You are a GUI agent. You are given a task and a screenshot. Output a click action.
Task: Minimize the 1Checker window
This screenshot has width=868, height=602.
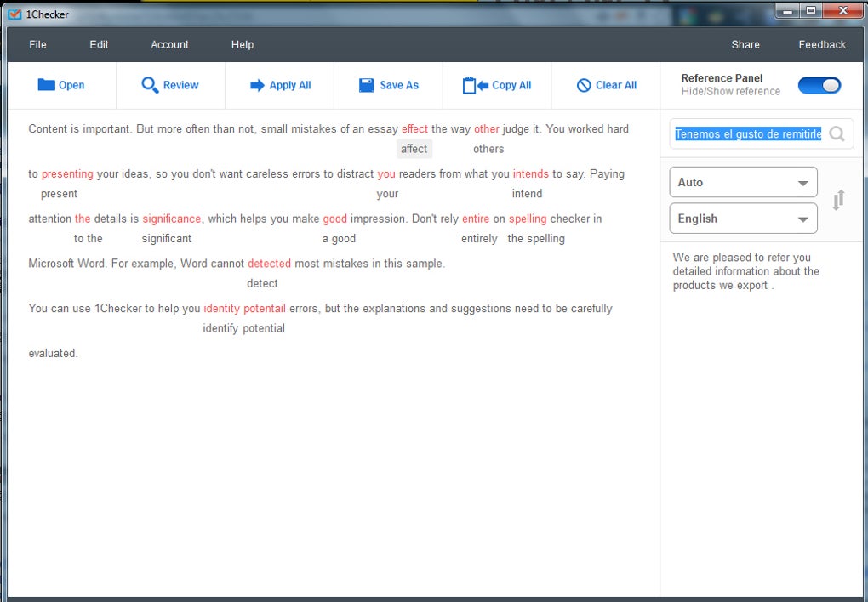tap(787, 11)
